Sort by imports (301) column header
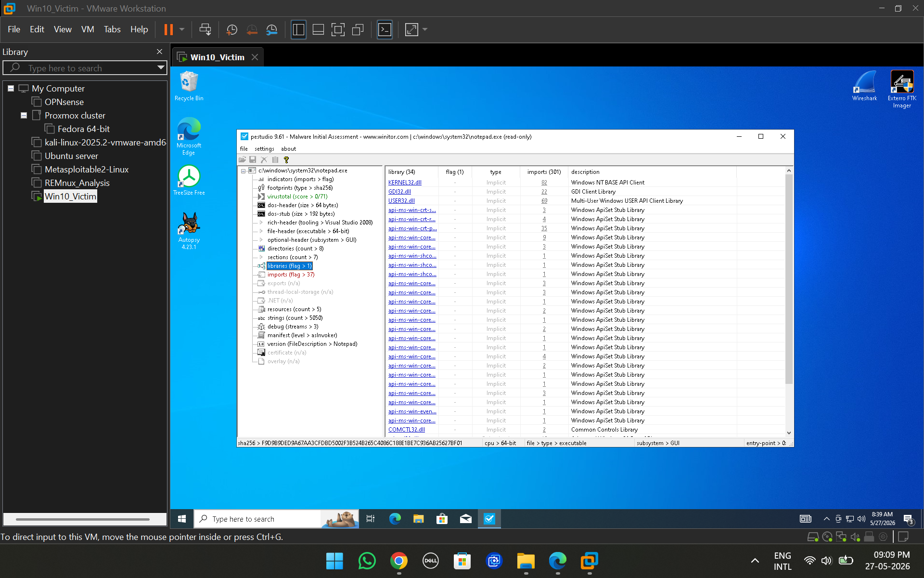924x578 pixels. [x=544, y=172]
